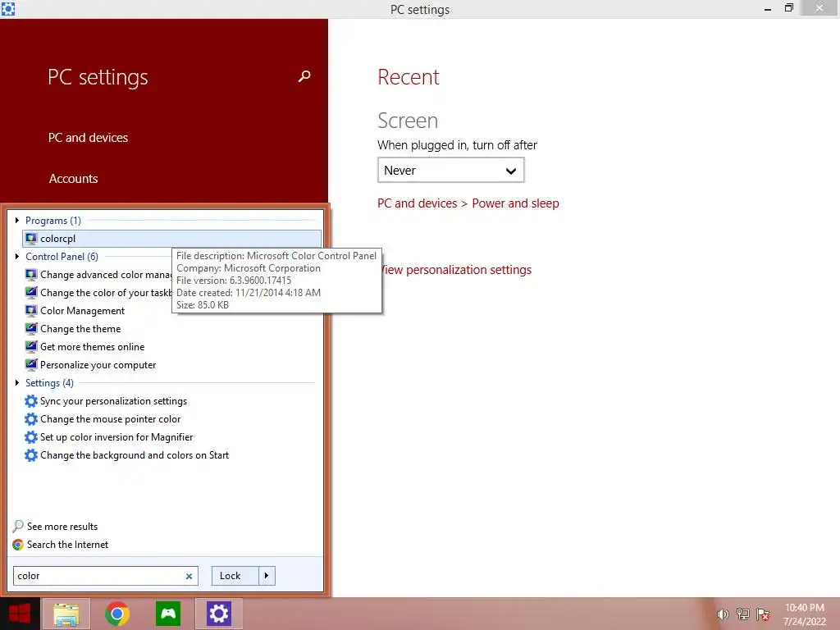Click the Programs (1) header text
The width and height of the screenshot is (840, 630).
(53, 220)
